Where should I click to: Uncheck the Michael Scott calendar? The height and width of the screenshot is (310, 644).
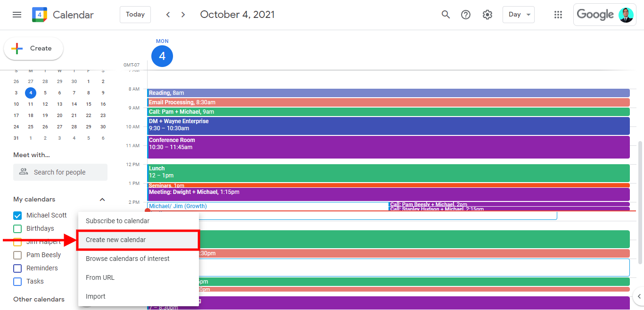tap(17, 216)
